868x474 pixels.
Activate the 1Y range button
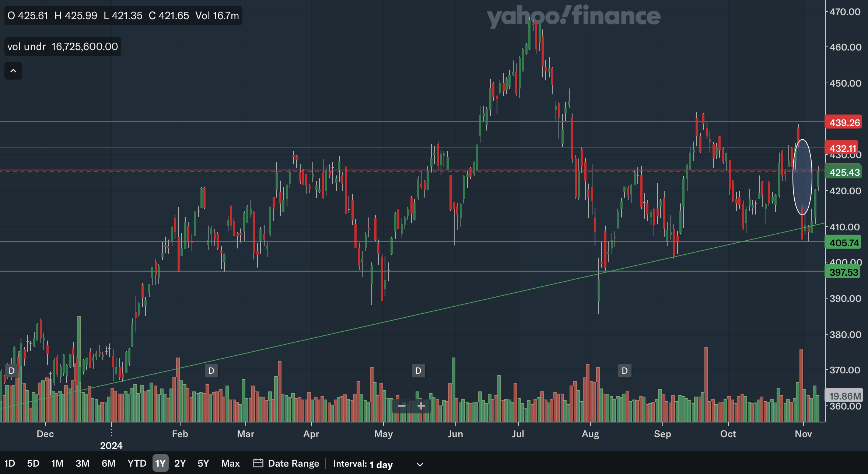pos(160,463)
